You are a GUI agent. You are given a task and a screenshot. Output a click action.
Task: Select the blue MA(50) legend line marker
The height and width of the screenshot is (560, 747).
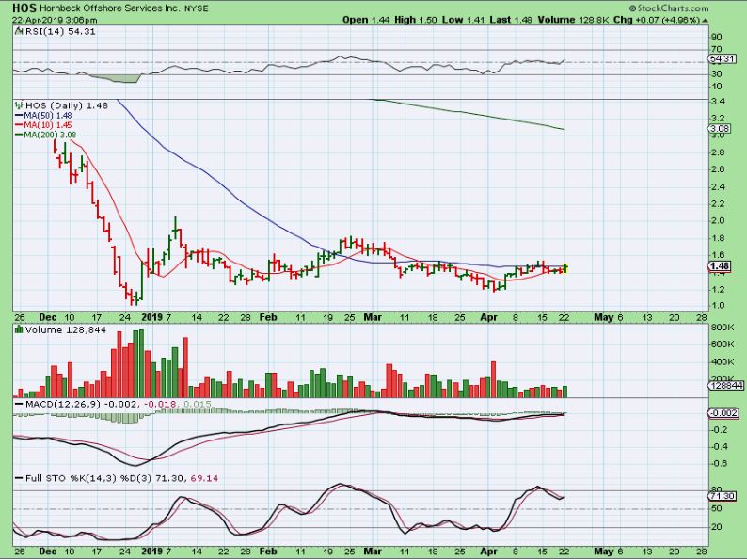(19, 116)
